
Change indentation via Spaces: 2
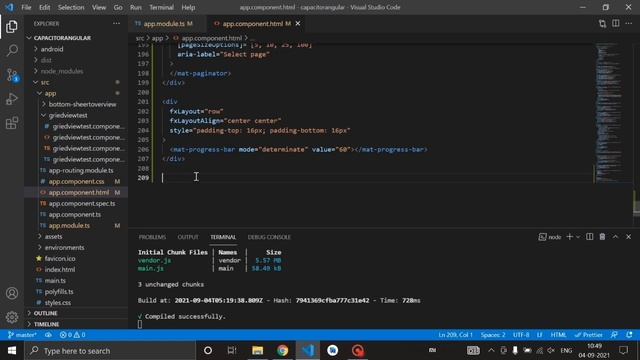pos(493,335)
